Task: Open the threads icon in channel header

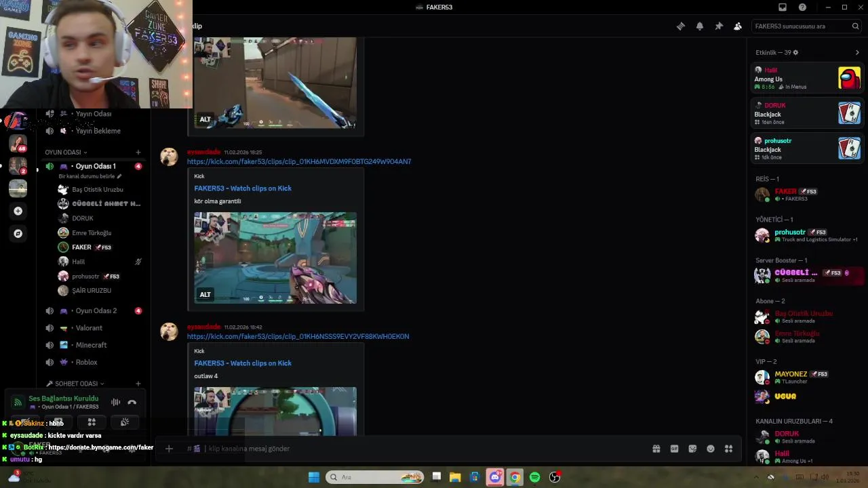Action: point(681,26)
